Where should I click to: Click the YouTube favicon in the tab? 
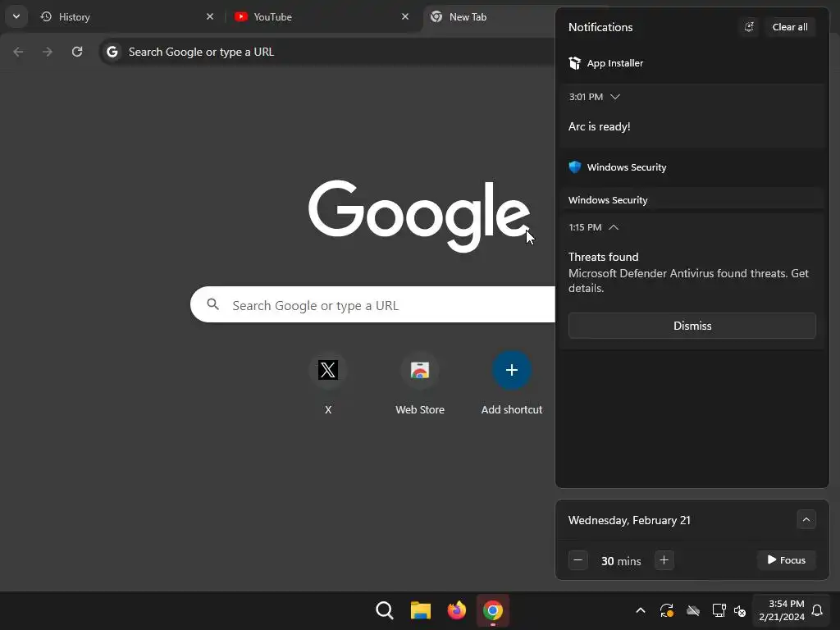(241, 16)
